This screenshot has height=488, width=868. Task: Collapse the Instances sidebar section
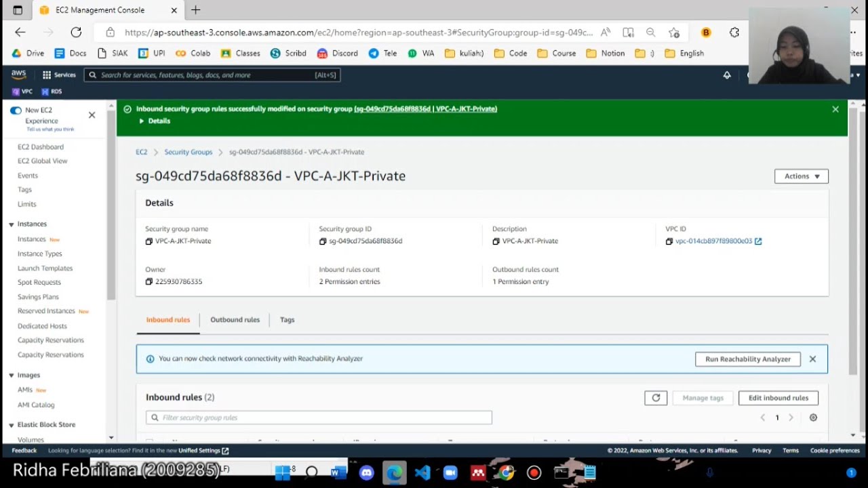coord(12,224)
